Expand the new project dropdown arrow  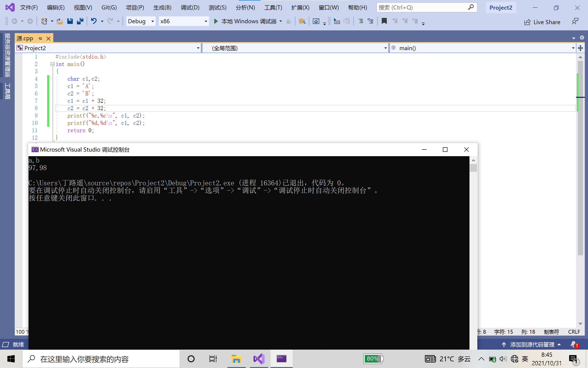click(52, 21)
